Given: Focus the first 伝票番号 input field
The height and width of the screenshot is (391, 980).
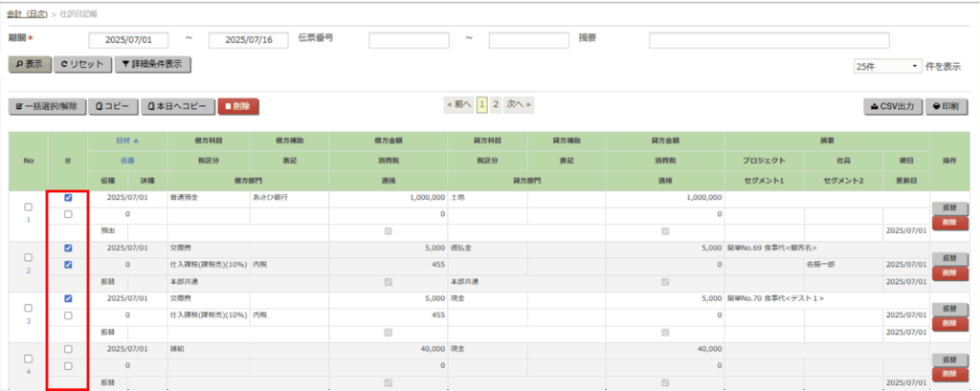Looking at the screenshot, I should (409, 40).
